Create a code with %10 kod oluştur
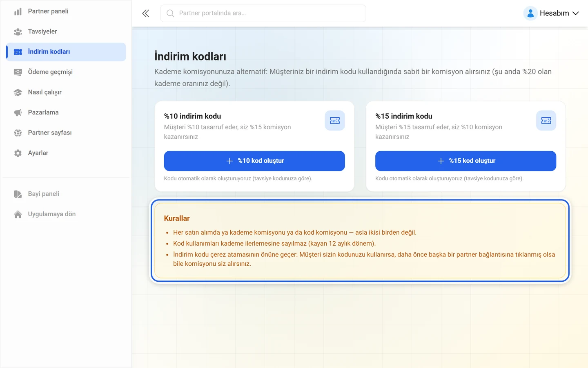The height and width of the screenshot is (368, 588). click(254, 161)
